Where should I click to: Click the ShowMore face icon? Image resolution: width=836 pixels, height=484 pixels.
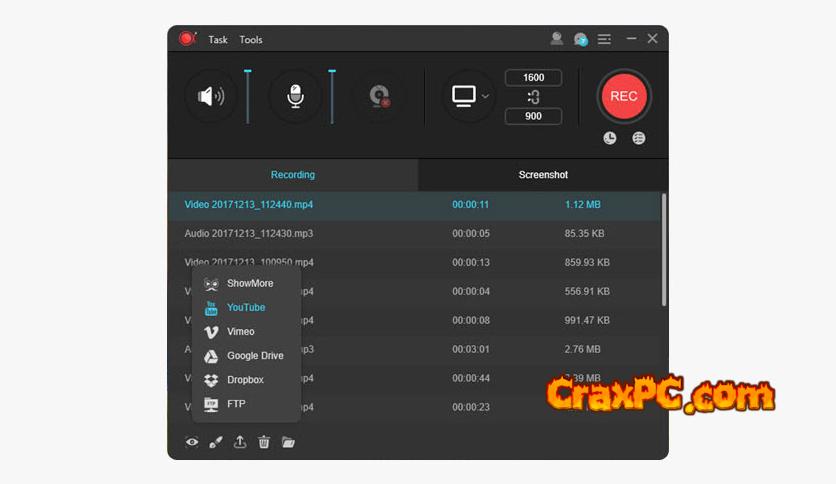[211, 284]
